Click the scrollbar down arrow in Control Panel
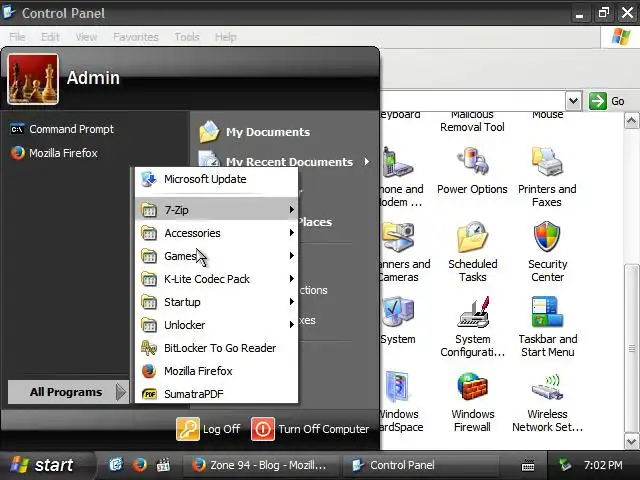The height and width of the screenshot is (480, 640). pos(631,441)
